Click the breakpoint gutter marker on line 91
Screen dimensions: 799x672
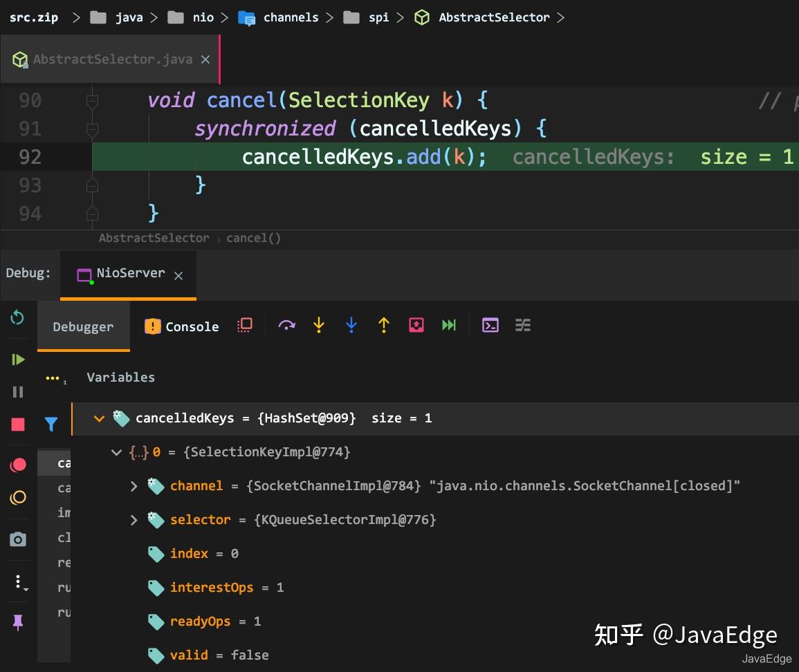(92, 129)
